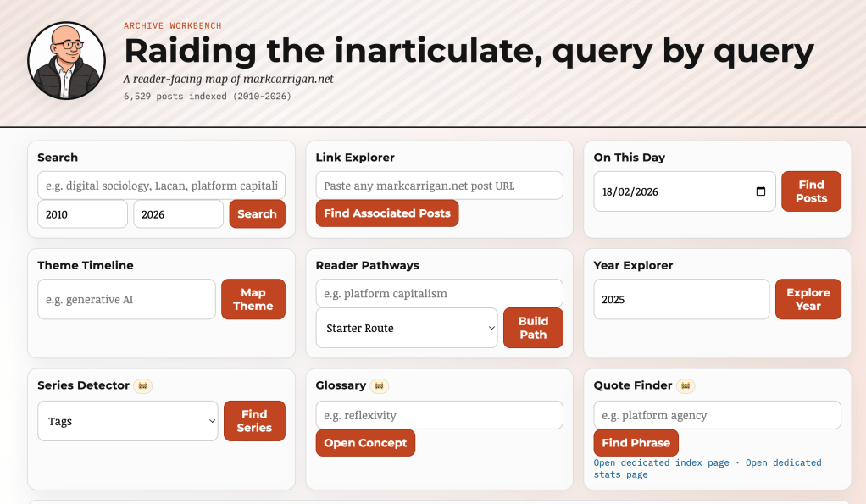Viewport: 866px width, 504px height.
Task: Click the Find Series button
Action: (254, 421)
